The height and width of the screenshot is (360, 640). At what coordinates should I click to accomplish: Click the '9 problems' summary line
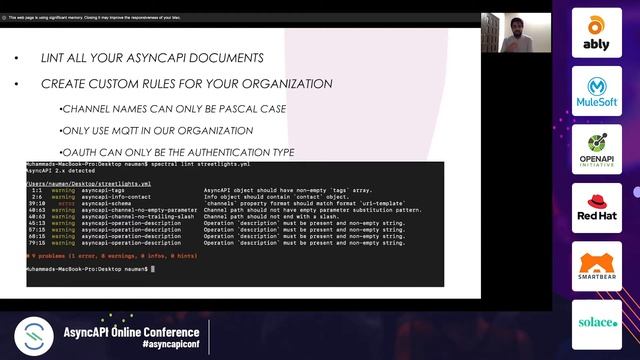(x=112, y=256)
